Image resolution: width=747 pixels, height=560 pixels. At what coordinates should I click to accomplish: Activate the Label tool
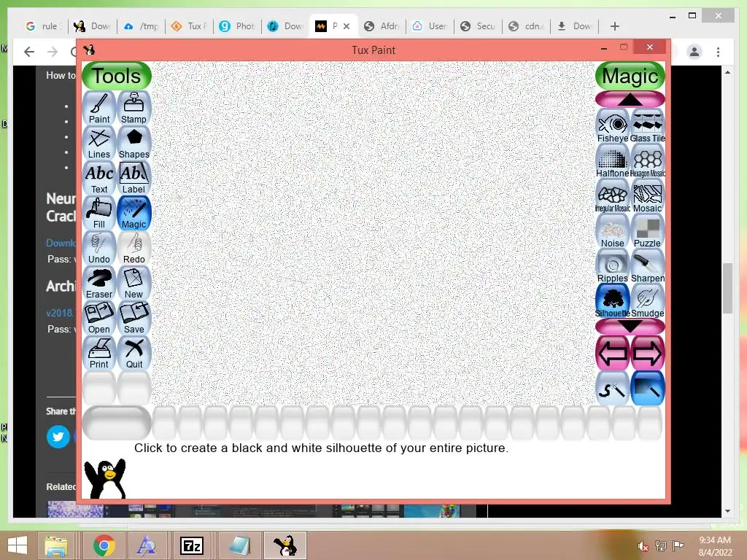(134, 178)
